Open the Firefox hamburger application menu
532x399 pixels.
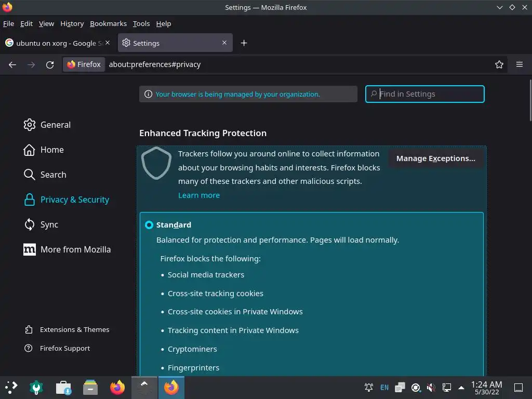click(519, 64)
